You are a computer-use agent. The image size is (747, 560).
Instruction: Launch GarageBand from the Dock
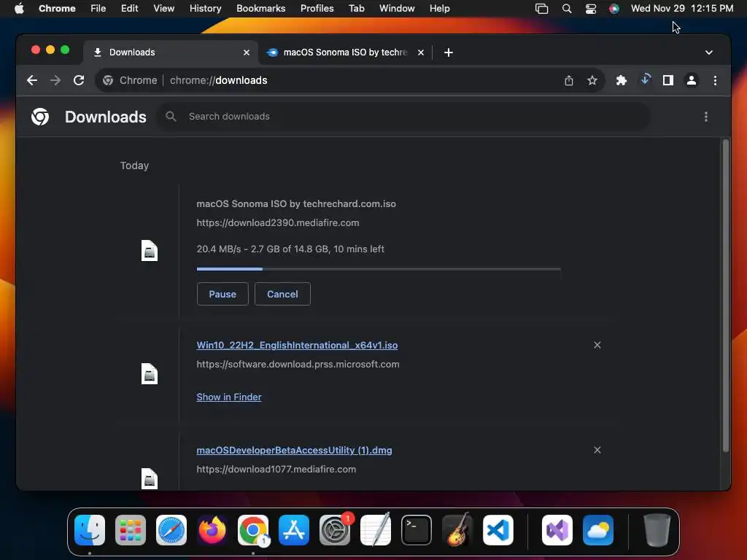click(x=457, y=530)
